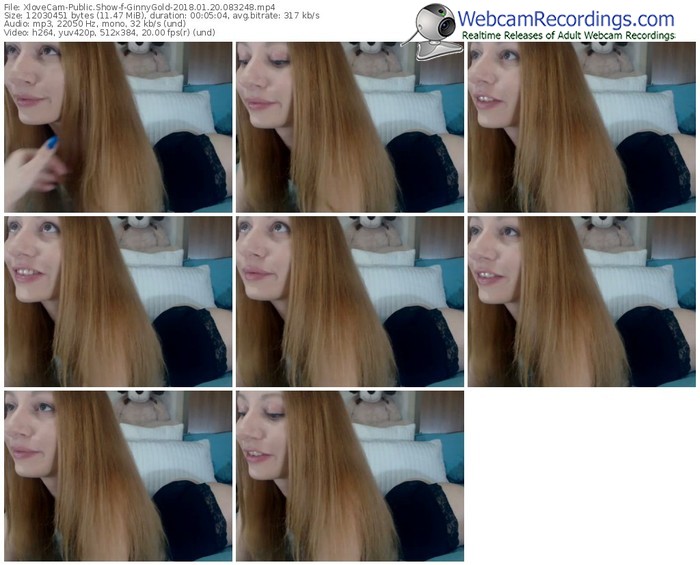700x565 pixels.
Task: Open the right thumbnail in second row
Action: (581, 301)
